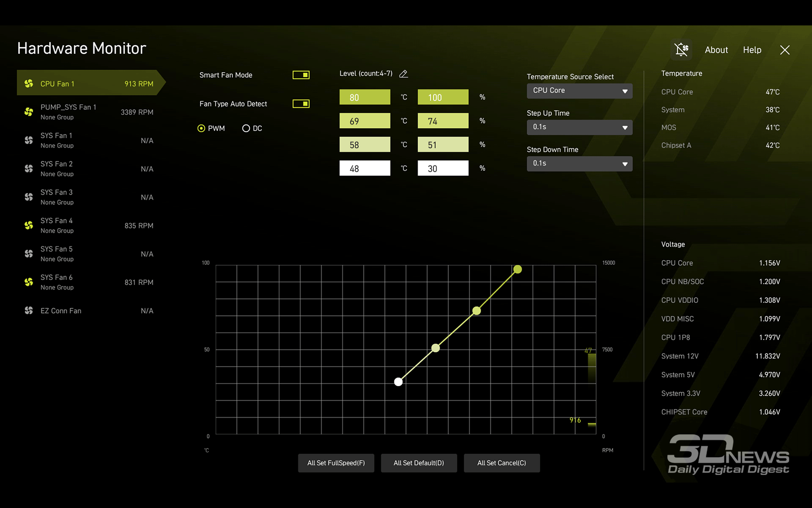Select the EZ Conn Fan icon
Screen dimensions: 812x508
tap(29, 310)
